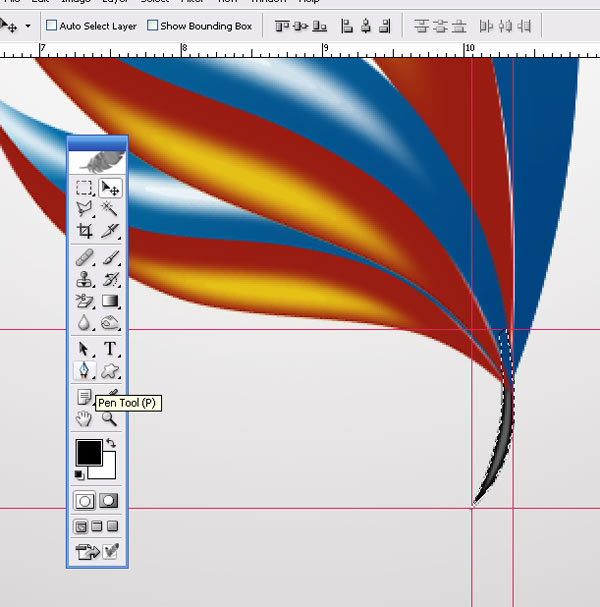Tick the Show Bounding Box checkbox
The image size is (600, 607).
pos(153,26)
